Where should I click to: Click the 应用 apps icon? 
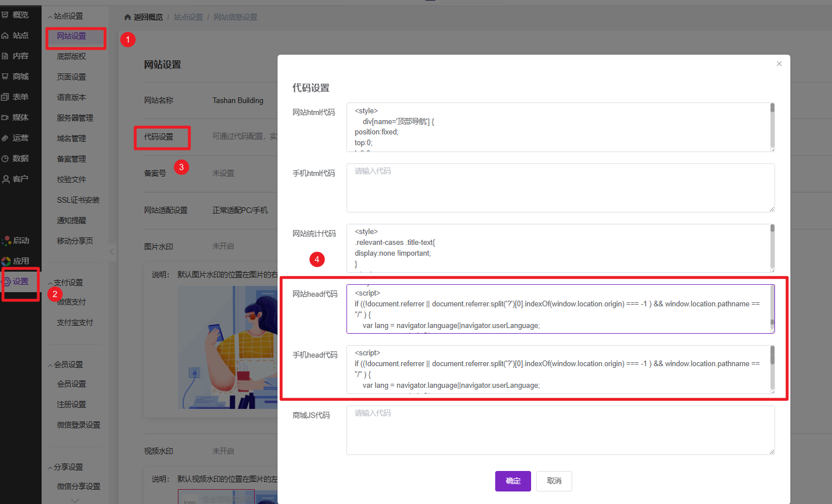point(6,261)
